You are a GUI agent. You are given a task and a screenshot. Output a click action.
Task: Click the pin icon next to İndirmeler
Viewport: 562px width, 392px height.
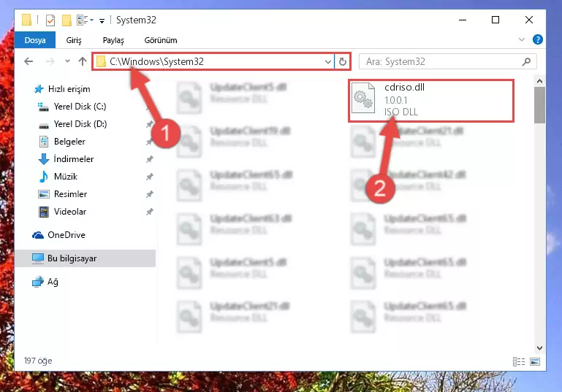(x=150, y=159)
